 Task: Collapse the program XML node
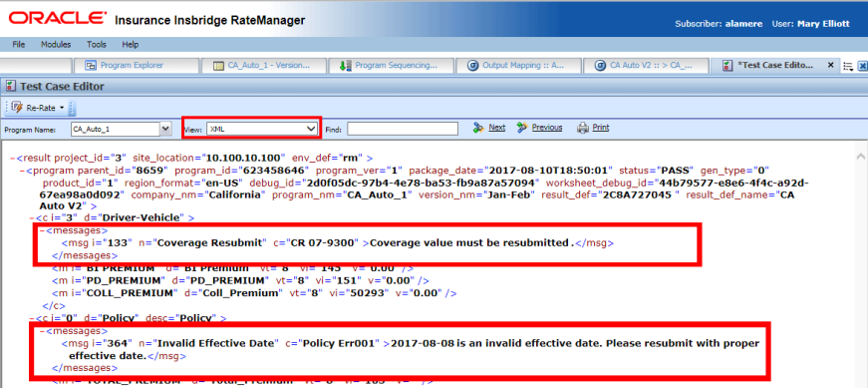[x=22, y=171]
